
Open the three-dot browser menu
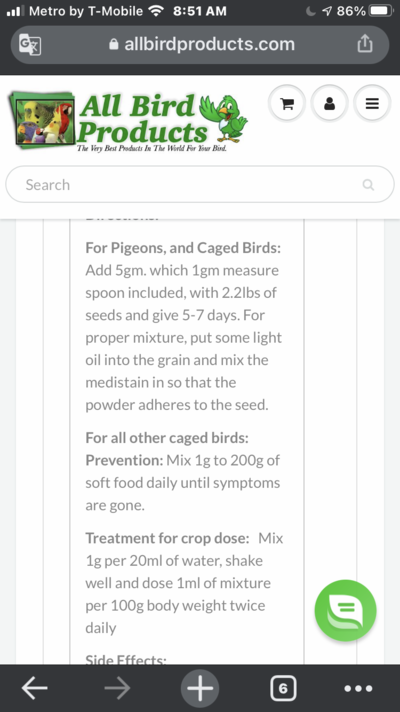coord(358,688)
